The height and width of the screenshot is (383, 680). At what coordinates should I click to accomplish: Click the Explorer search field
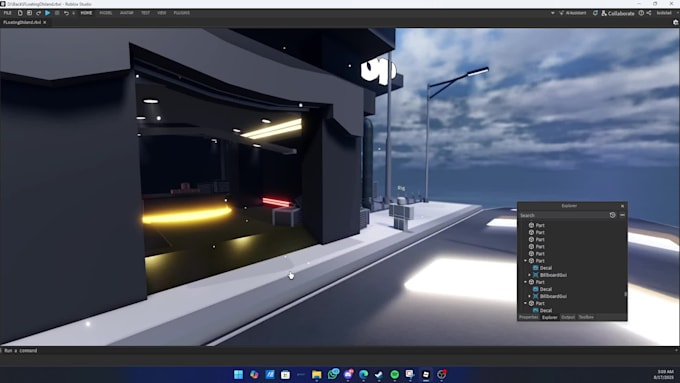coord(563,215)
